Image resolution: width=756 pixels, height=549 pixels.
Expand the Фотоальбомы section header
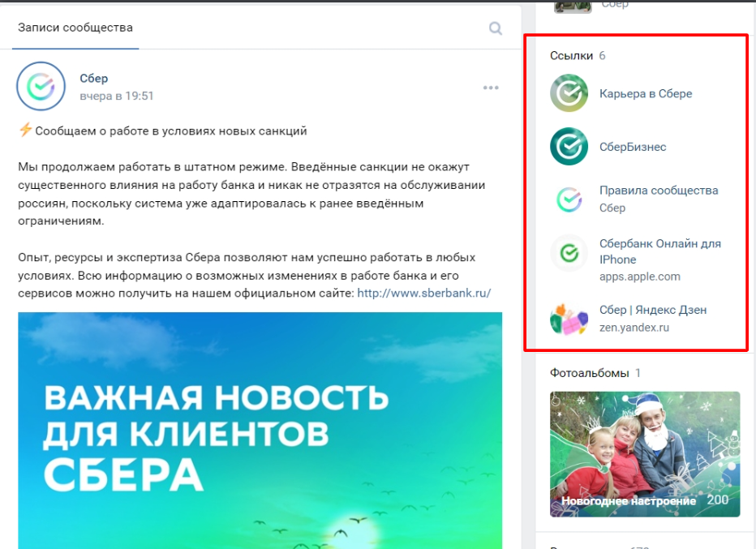[x=584, y=371]
